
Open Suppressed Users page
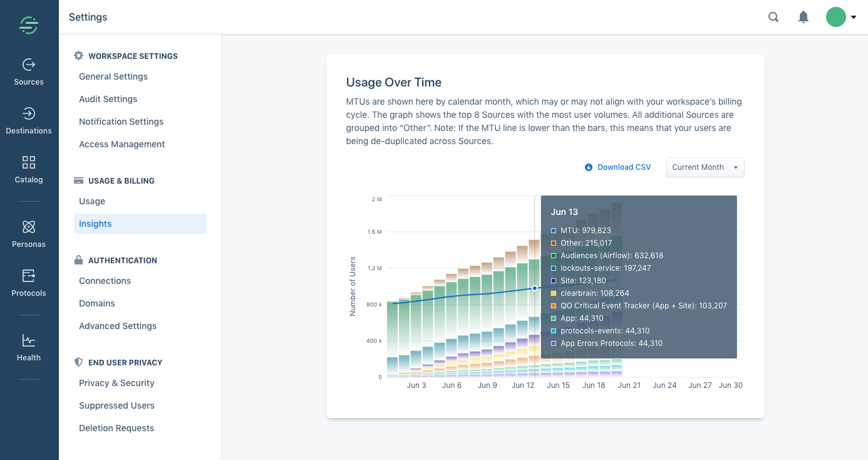116,405
